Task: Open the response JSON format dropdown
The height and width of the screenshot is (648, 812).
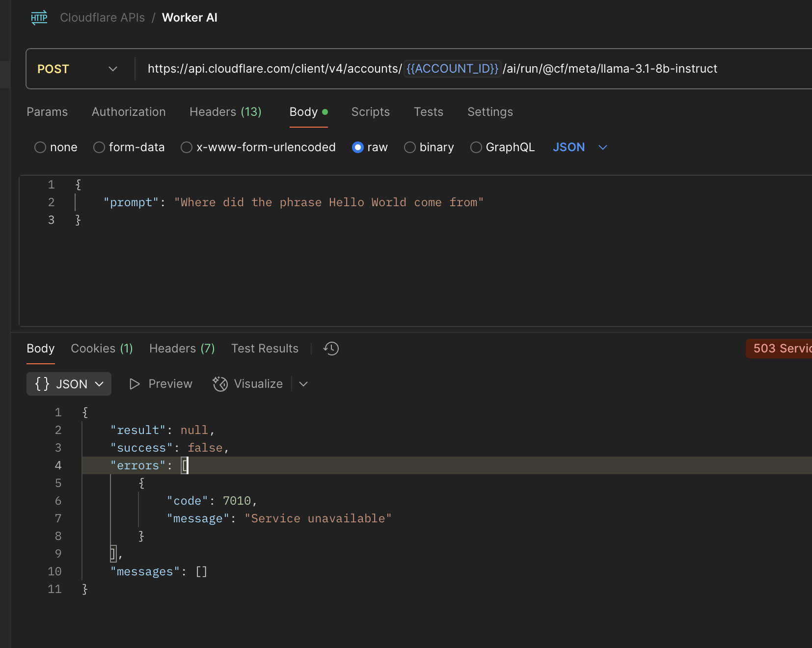Action: pyautogui.click(x=69, y=384)
